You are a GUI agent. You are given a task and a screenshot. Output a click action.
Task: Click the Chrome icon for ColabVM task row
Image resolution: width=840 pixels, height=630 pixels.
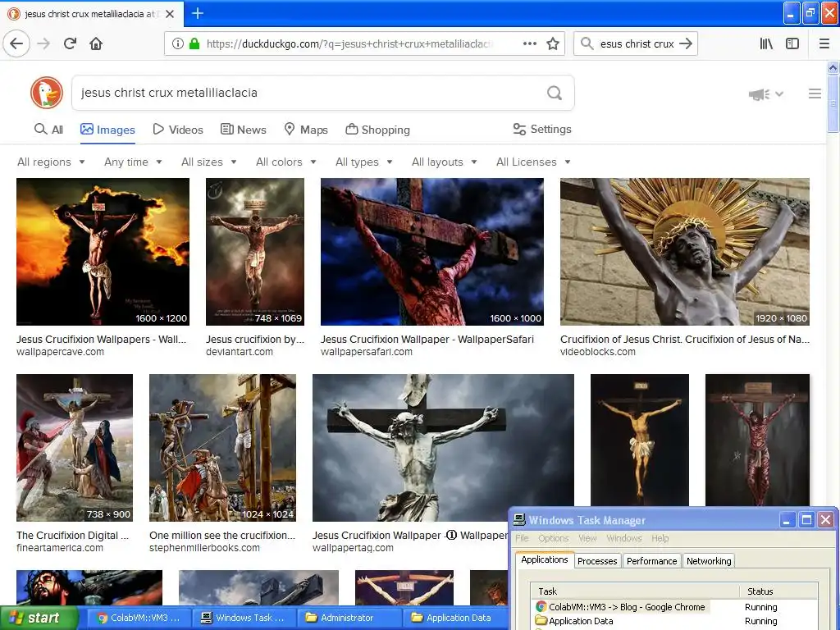click(541, 606)
